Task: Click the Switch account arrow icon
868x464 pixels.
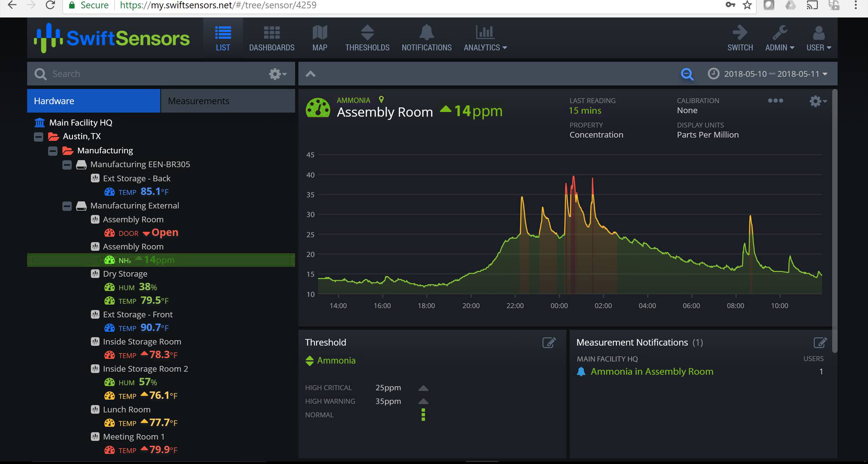Action: click(740, 33)
